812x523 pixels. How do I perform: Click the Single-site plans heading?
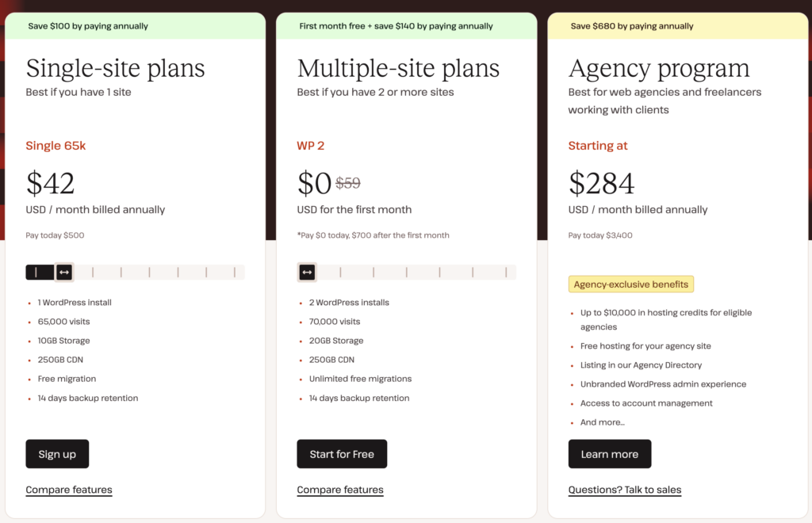click(116, 68)
